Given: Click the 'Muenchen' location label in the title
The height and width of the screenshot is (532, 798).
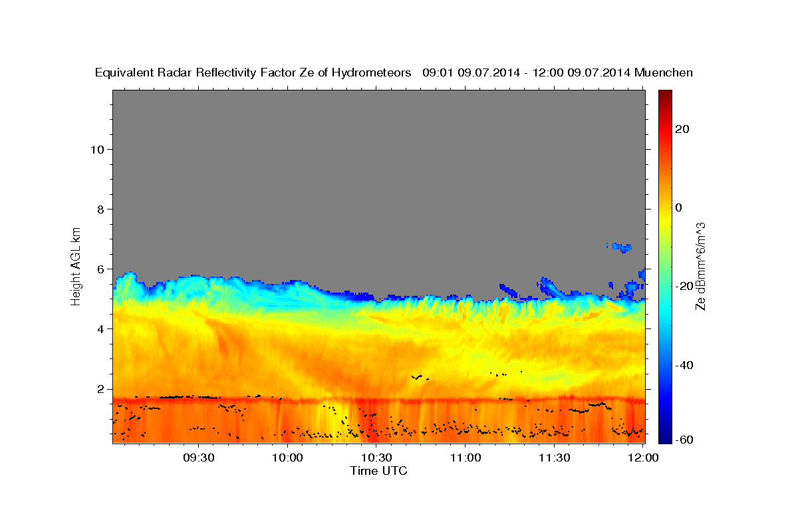Looking at the screenshot, I should 664,73.
